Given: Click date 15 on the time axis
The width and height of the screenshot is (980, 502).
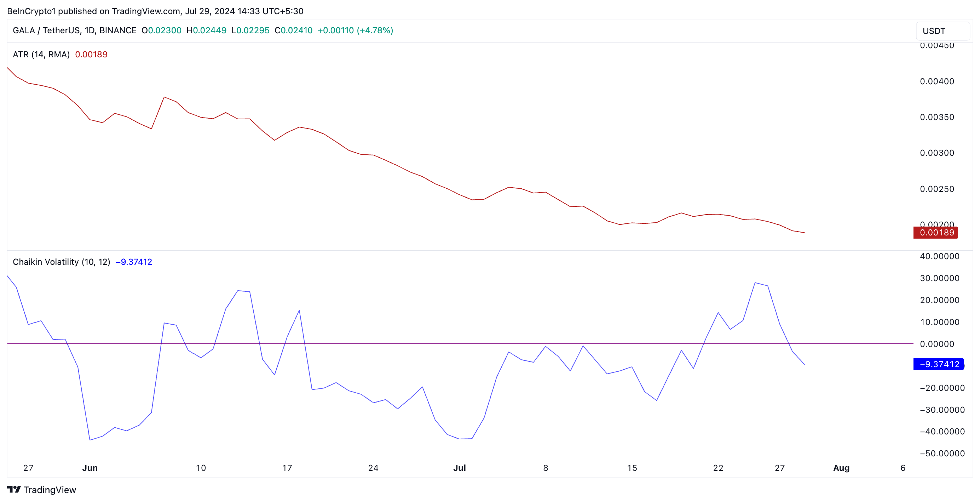Looking at the screenshot, I should (632, 468).
